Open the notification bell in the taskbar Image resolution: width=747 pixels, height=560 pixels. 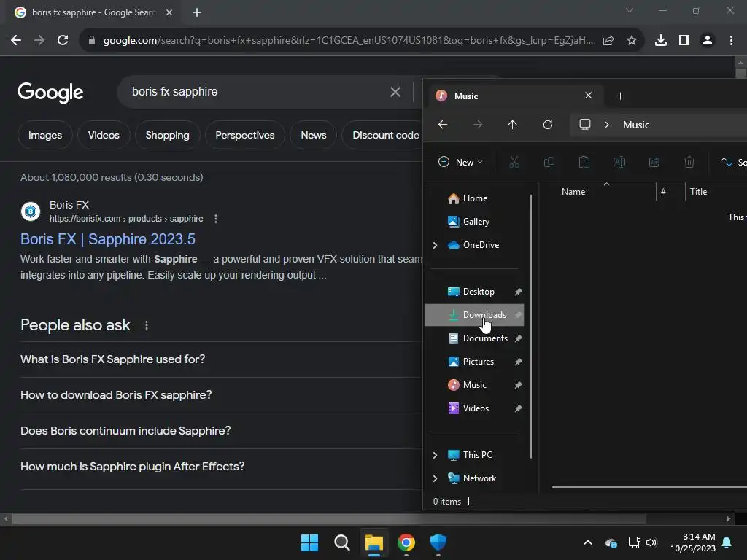point(727,542)
